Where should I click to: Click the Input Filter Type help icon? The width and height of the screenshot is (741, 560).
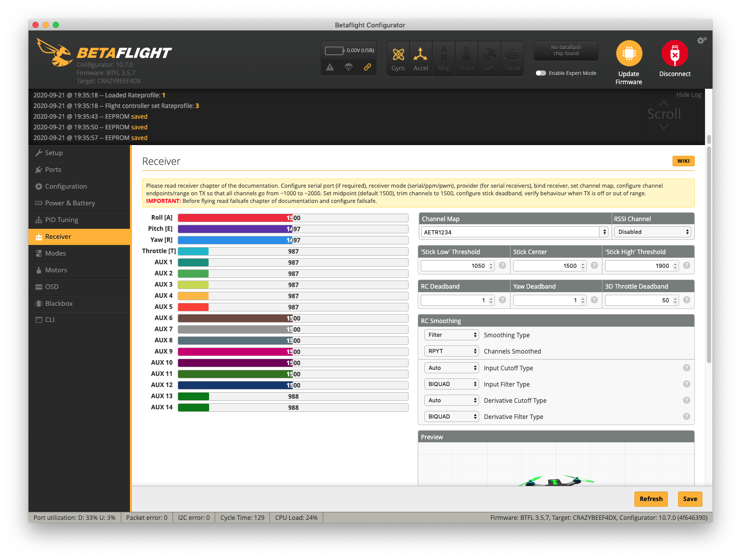pyautogui.click(x=687, y=384)
